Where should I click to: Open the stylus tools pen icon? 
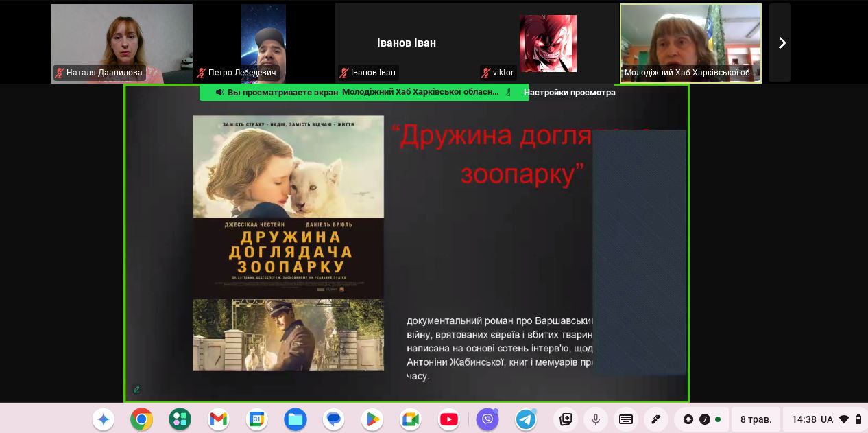(x=655, y=419)
